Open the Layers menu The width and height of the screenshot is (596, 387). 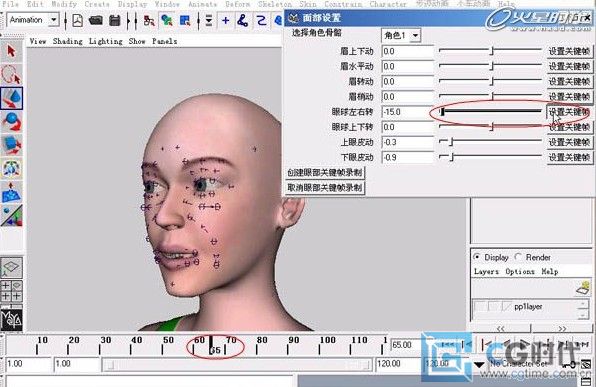pyautogui.click(x=486, y=271)
